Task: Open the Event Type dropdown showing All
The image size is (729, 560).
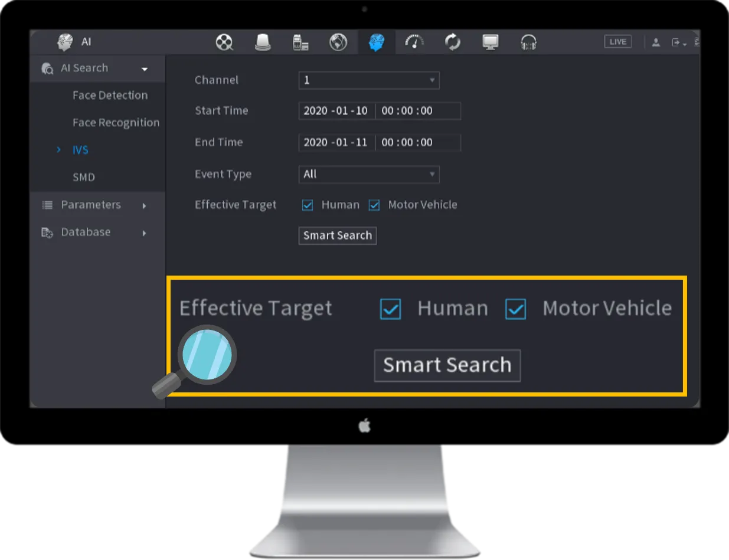Action: (x=369, y=174)
